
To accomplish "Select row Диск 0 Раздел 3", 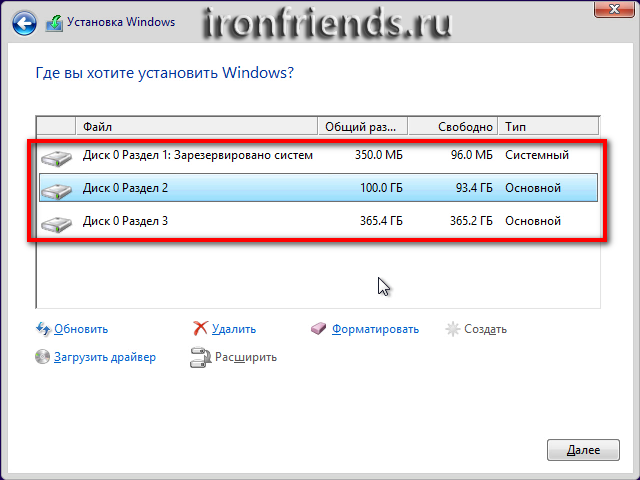I will [x=300, y=221].
